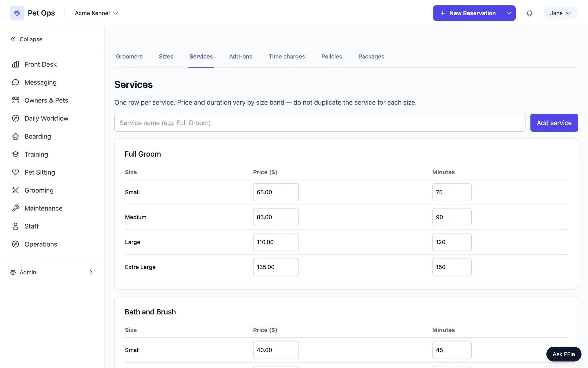Click the Add service button

pos(554,123)
